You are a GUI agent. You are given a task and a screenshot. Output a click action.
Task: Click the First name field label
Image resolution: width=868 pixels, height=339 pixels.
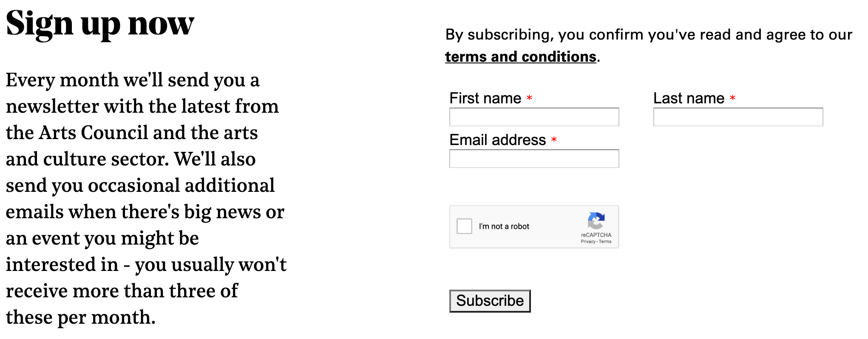pyautogui.click(x=485, y=98)
